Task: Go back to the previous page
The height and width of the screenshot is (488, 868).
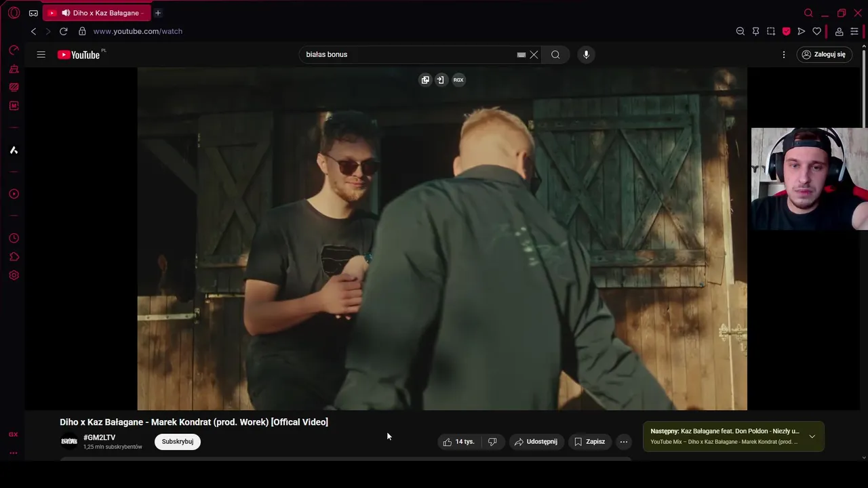Action: coord(33,31)
